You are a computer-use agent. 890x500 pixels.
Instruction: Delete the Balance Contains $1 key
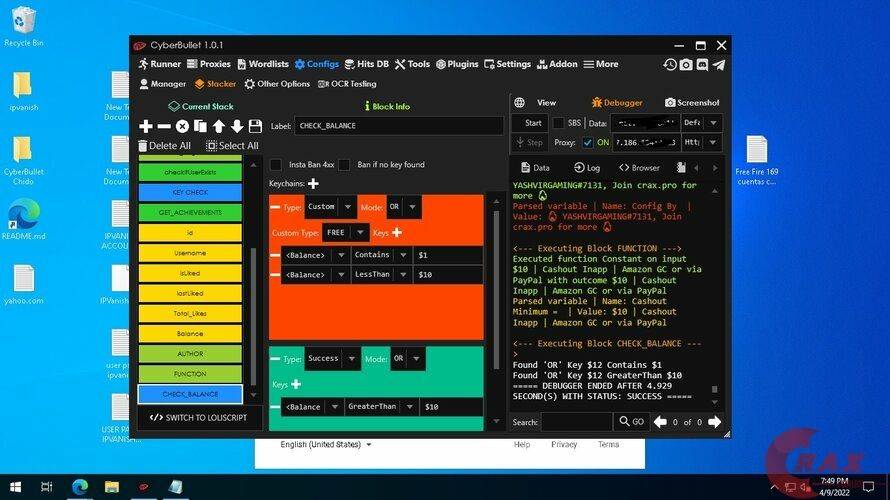click(x=275, y=255)
